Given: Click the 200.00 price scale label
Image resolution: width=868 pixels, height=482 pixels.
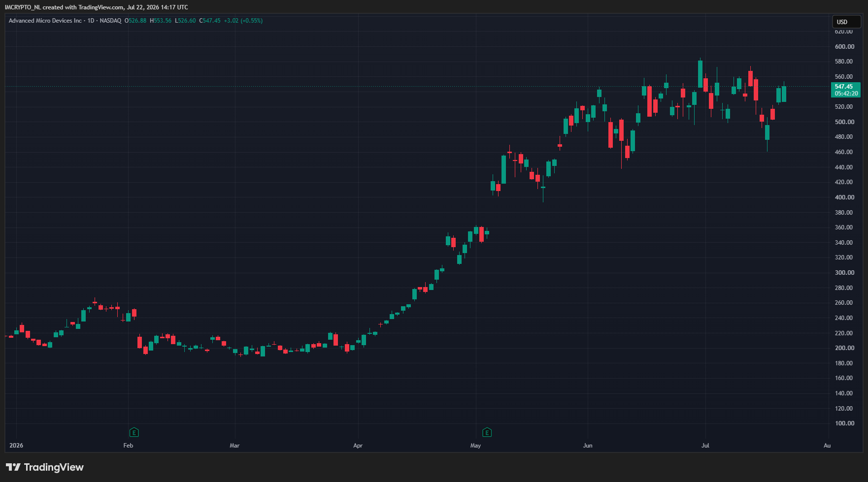Looking at the screenshot, I should point(844,348).
